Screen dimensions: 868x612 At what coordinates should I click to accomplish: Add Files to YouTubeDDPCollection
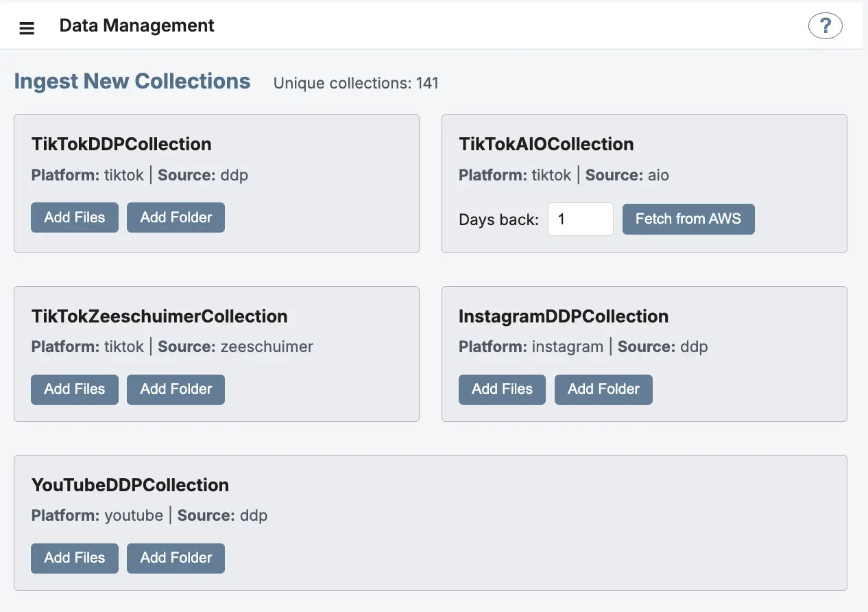(75, 558)
